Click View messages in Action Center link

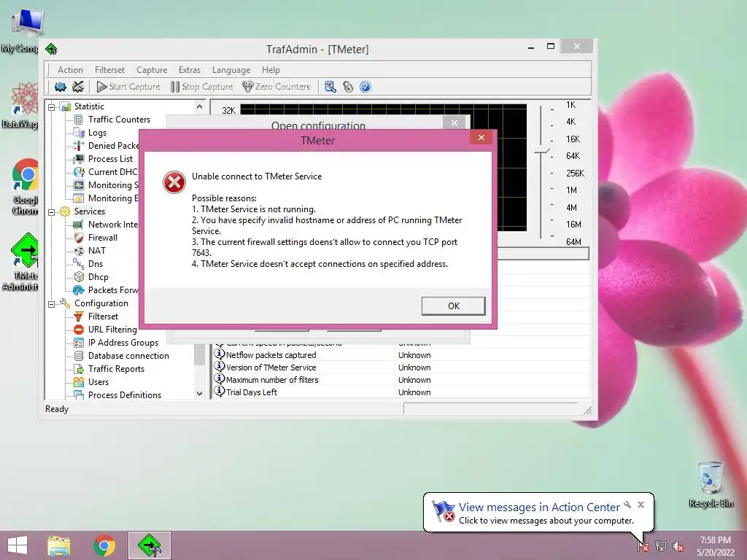coord(539,507)
